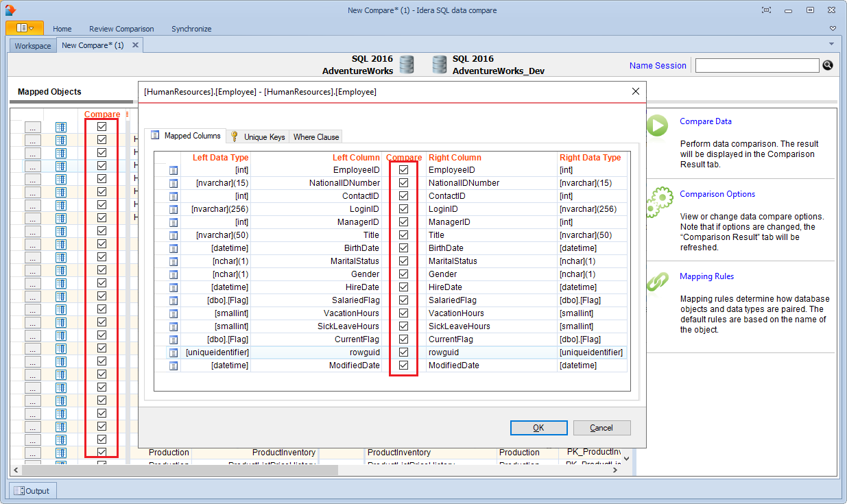847x504 pixels.
Task: Open the orange application menu button
Action: pyautogui.click(x=25, y=28)
